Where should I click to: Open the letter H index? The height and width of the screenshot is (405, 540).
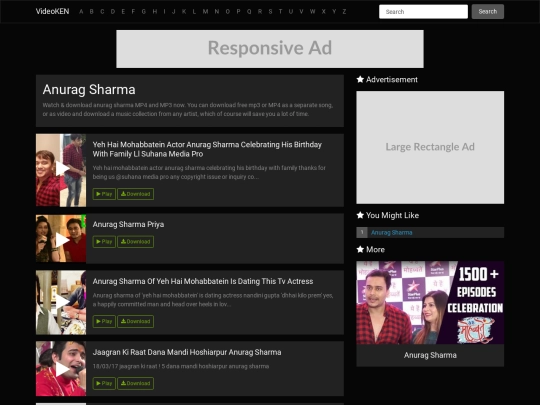155,11
